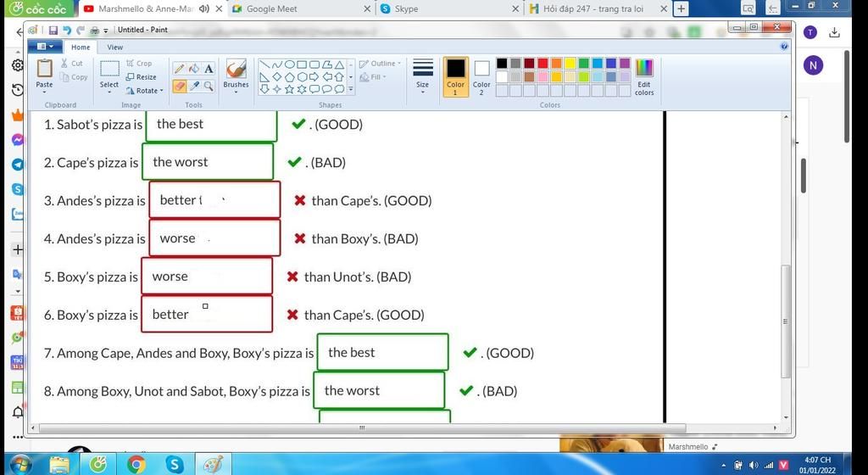Image resolution: width=868 pixels, height=475 pixels.
Task: Choose the Rounded rectangle shape
Action: 314,64
